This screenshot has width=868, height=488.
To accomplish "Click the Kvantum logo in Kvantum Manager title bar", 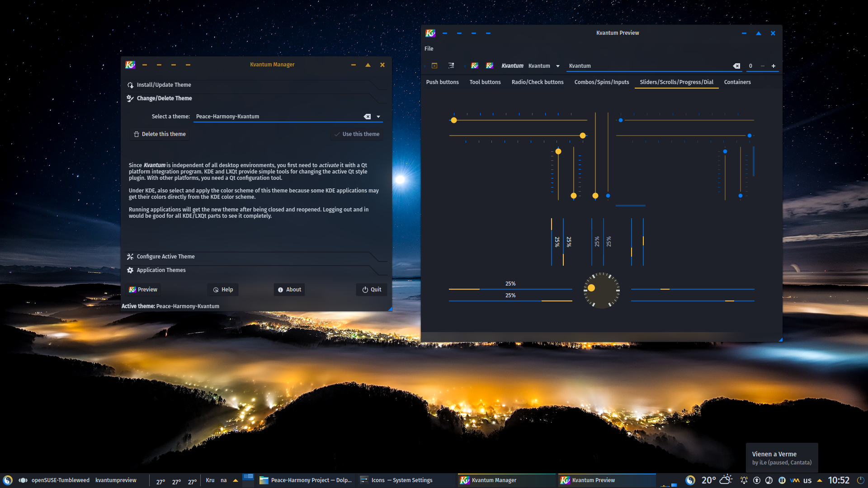I will [x=130, y=65].
